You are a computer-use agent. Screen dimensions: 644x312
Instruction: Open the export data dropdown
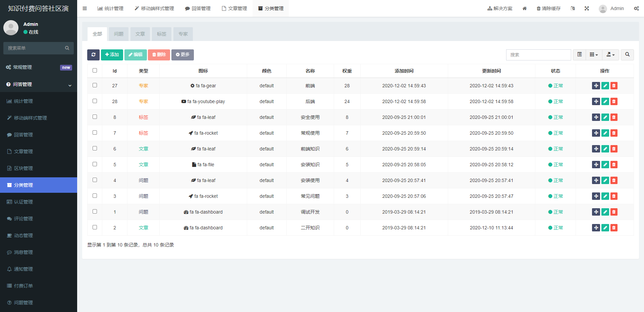point(610,55)
